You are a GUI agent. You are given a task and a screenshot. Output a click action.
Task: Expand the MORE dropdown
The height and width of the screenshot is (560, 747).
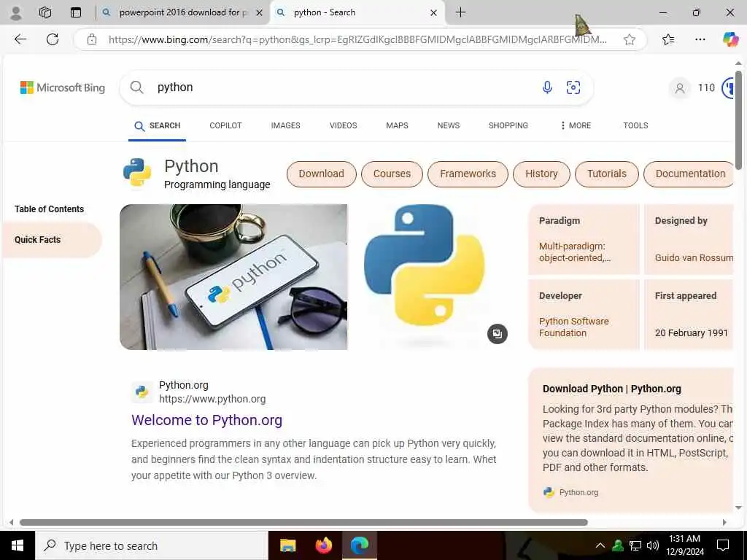(x=576, y=125)
